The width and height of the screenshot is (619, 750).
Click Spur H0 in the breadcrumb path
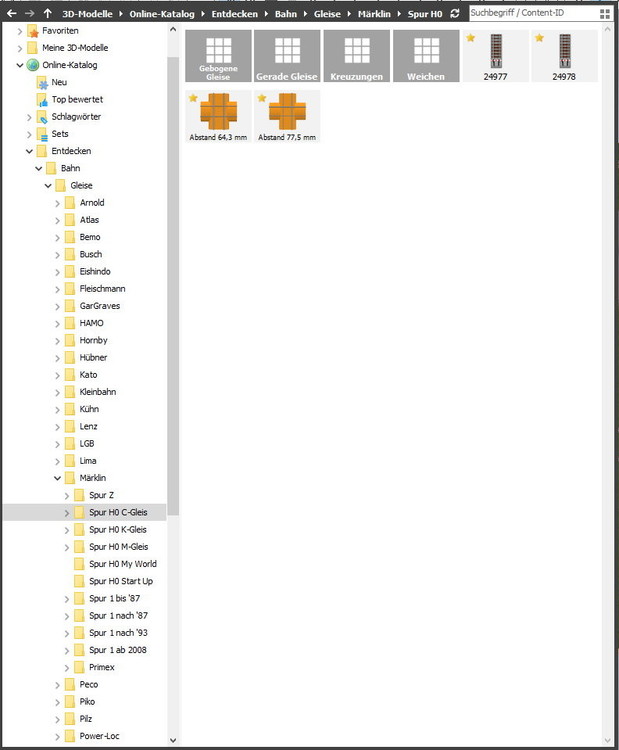click(x=425, y=14)
